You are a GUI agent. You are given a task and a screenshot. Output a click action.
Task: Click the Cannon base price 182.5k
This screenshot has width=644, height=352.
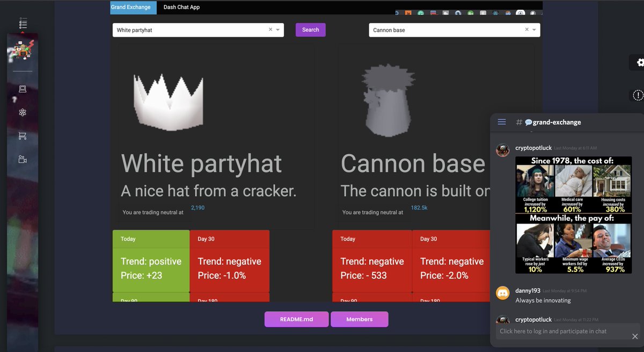[x=419, y=207]
